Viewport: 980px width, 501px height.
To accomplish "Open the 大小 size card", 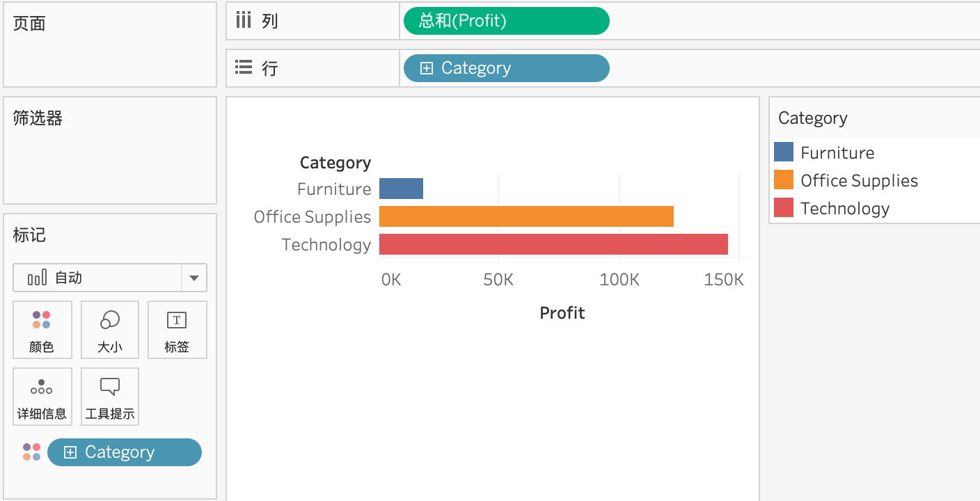I will [110, 330].
